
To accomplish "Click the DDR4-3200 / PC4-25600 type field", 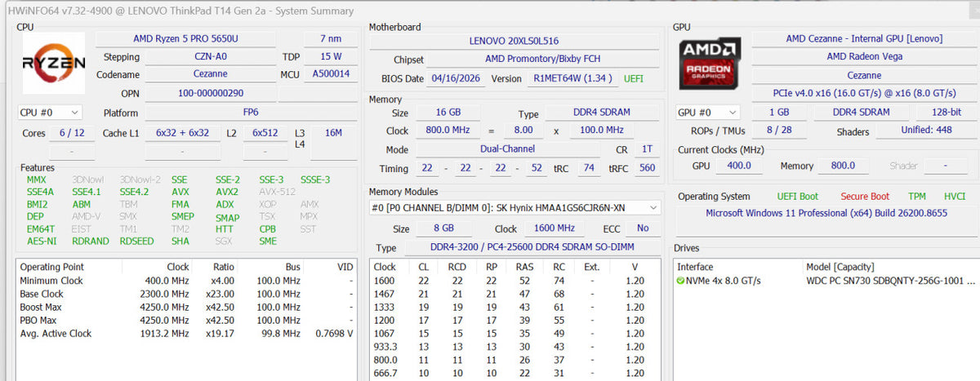I will point(531,247).
